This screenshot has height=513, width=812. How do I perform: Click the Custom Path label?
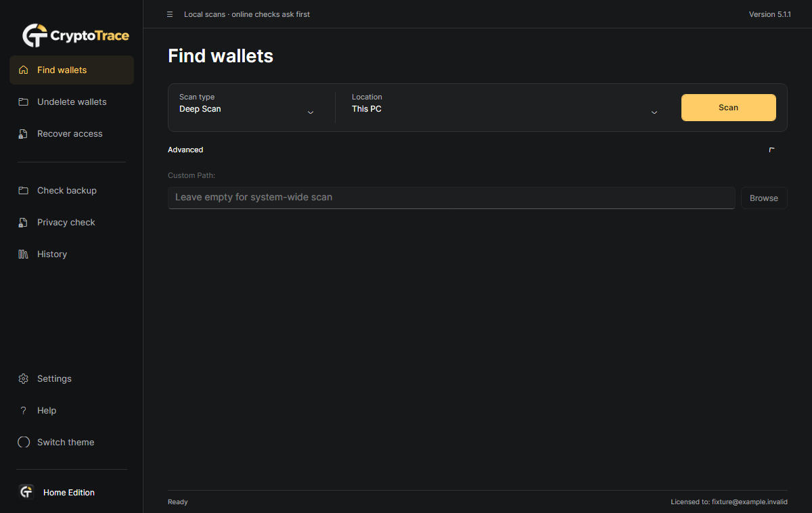(x=191, y=175)
